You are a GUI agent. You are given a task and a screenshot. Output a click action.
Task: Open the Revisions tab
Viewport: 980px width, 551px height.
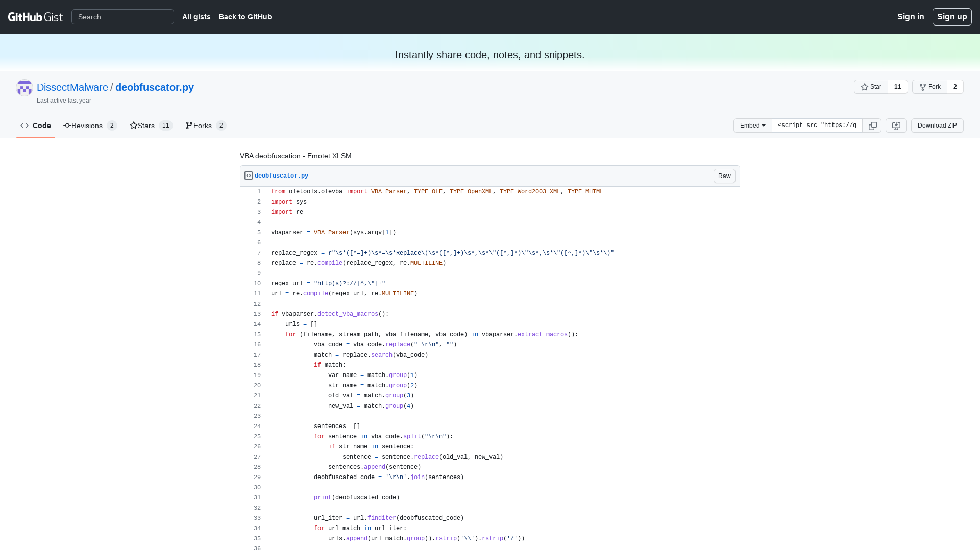point(90,126)
